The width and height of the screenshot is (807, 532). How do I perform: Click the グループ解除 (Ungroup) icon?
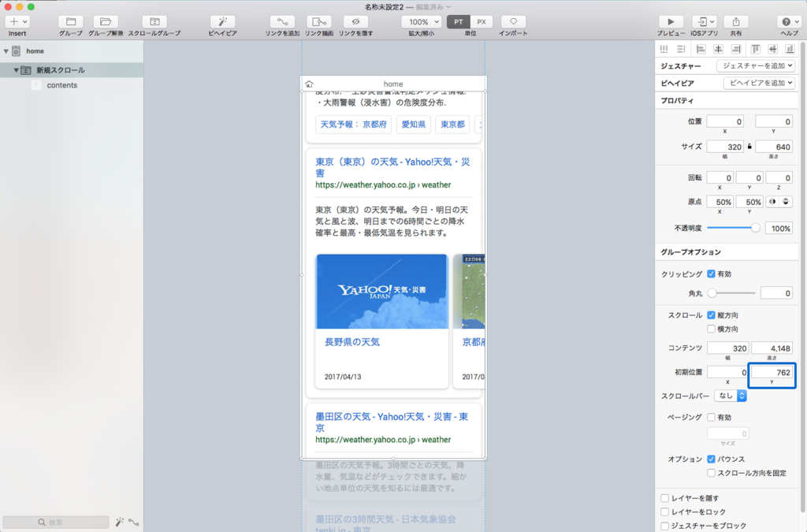(106, 21)
